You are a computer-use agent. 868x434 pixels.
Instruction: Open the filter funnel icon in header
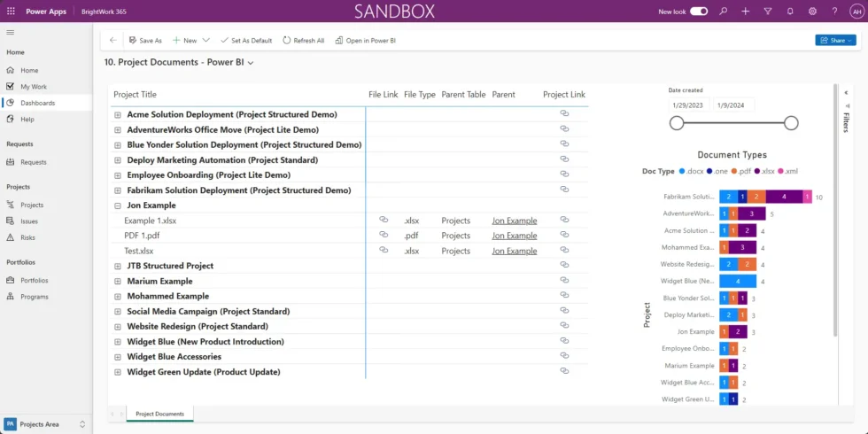(766, 12)
